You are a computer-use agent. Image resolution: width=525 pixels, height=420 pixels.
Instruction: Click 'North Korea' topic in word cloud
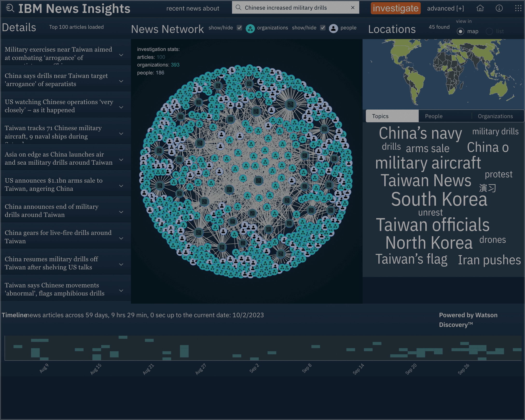[x=429, y=243]
